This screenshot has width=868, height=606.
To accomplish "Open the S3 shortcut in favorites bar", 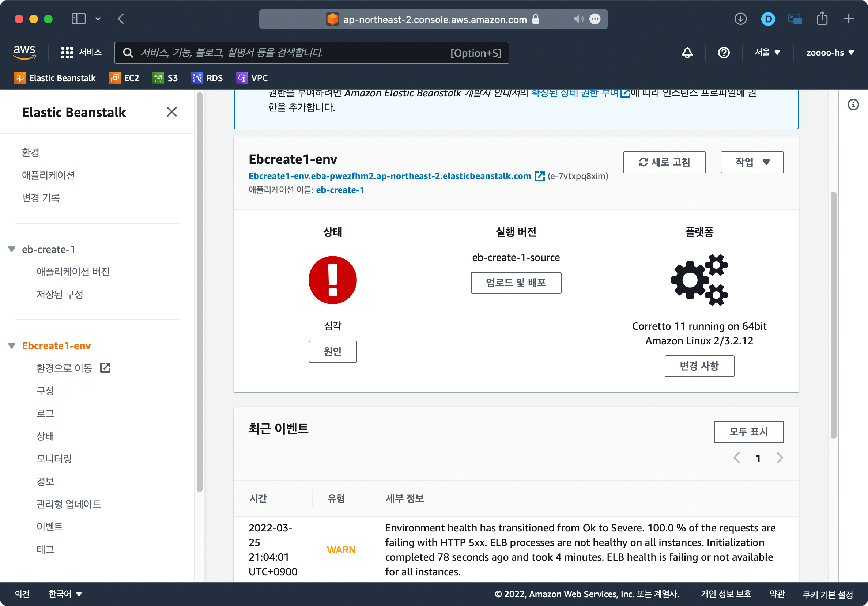I will point(165,78).
